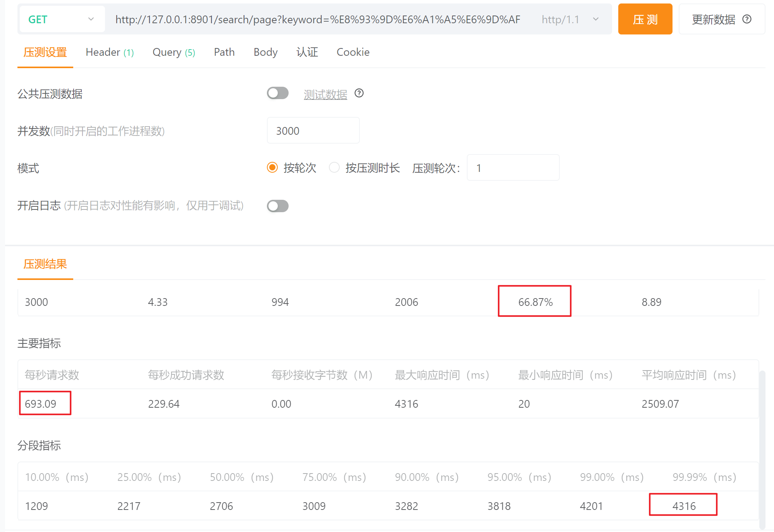Open the Body tab
Screen dimensions: 774x532
(265, 52)
